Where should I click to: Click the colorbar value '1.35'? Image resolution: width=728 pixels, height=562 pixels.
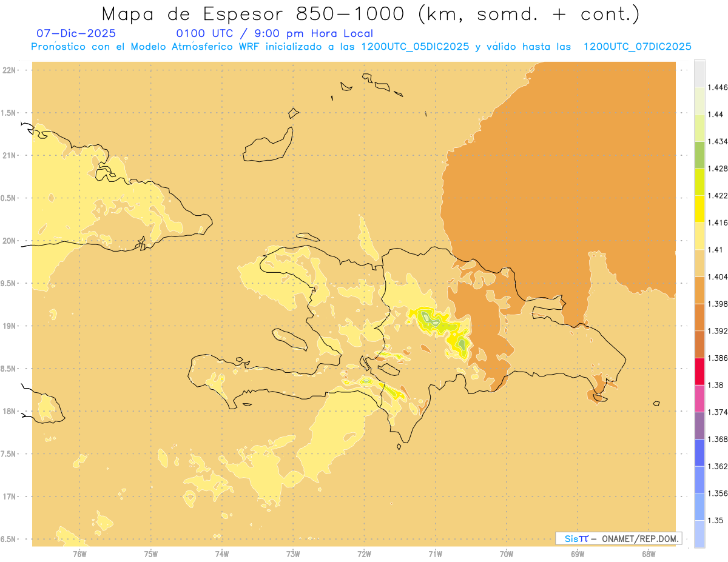coord(716,520)
